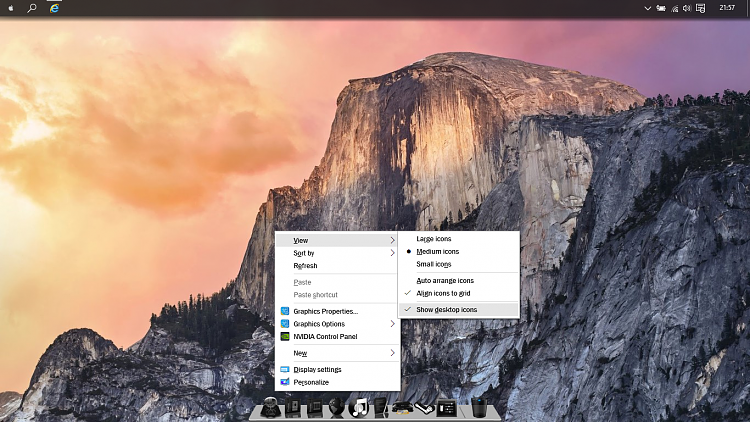
Task: Click the white wrench tool dock icon
Action: pyautogui.click(x=424, y=409)
